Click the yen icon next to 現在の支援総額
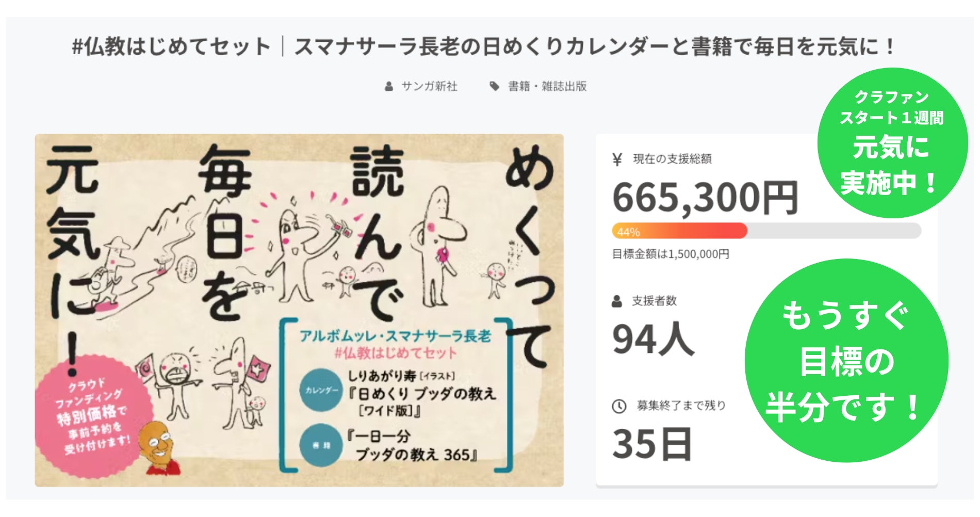Viewport: 980px width, 517px height. point(617,159)
